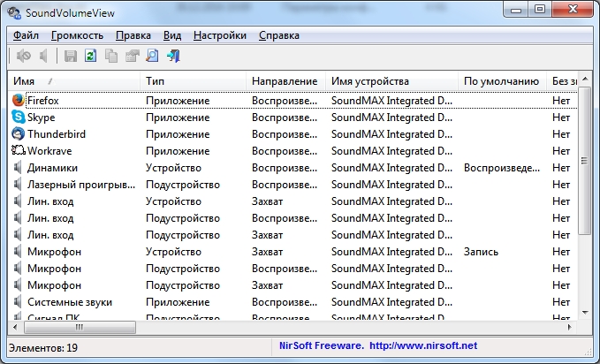The height and width of the screenshot is (364, 600).
Task: Select Лазерный проигрыв... row name
Action: [81, 185]
